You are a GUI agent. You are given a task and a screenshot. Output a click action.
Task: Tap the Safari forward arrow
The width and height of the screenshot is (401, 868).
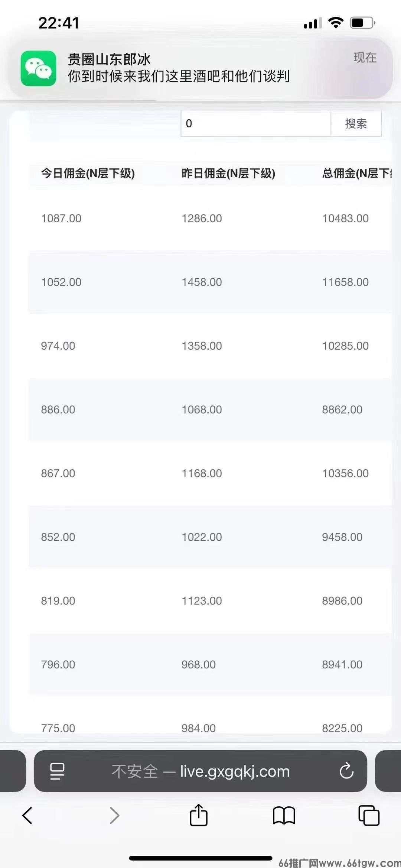(x=114, y=816)
